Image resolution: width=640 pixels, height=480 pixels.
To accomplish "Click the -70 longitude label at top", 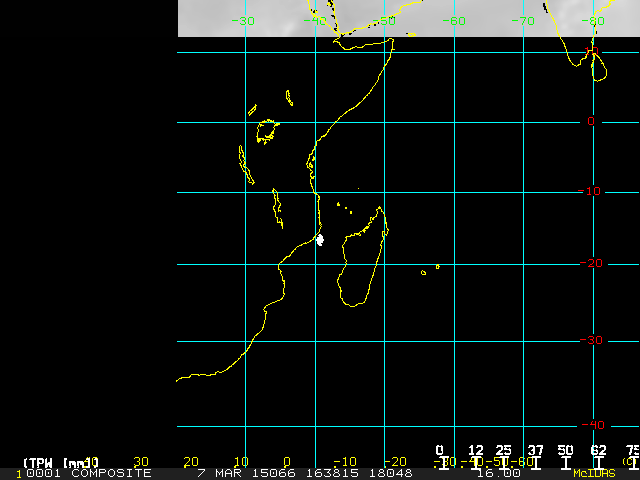I will (x=523, y=20).
